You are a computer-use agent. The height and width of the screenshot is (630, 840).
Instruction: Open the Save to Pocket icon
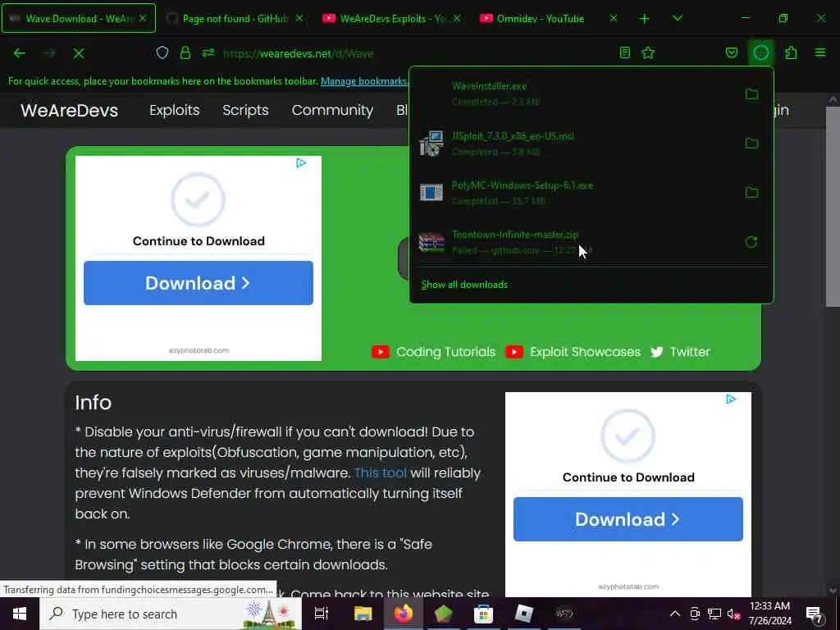tap(731, 52)
